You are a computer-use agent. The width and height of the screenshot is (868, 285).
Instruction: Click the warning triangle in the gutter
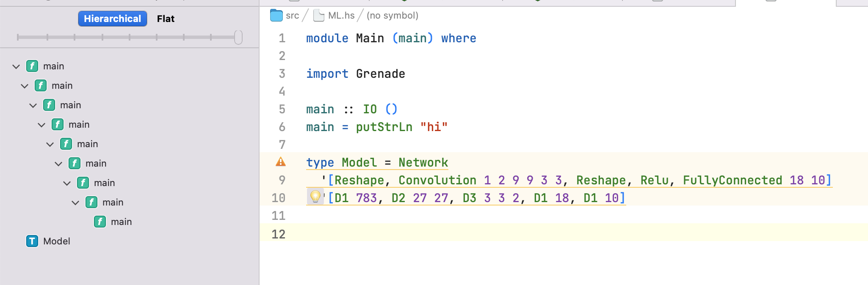point(281,162)
